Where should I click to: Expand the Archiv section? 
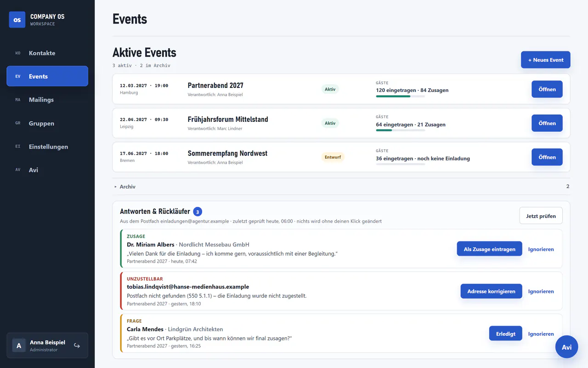point(341,186)
